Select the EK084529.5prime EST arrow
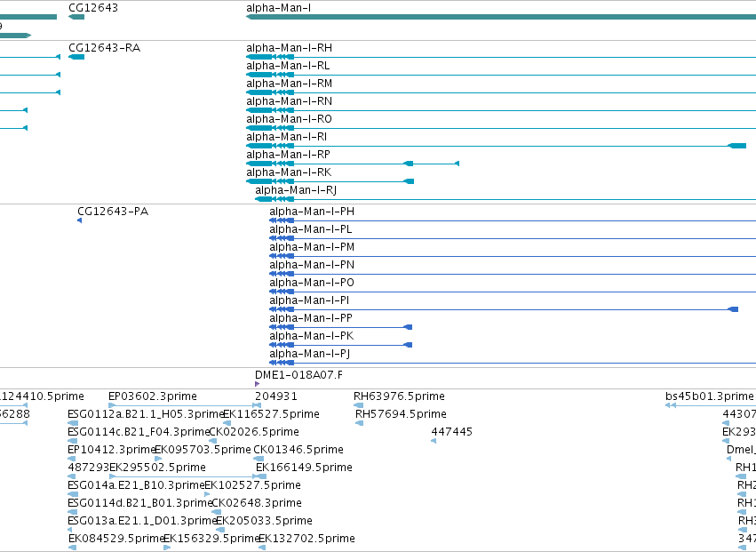The width and height of the screenshot is (756, 552). pyautogui.click(x=72, y=548)
